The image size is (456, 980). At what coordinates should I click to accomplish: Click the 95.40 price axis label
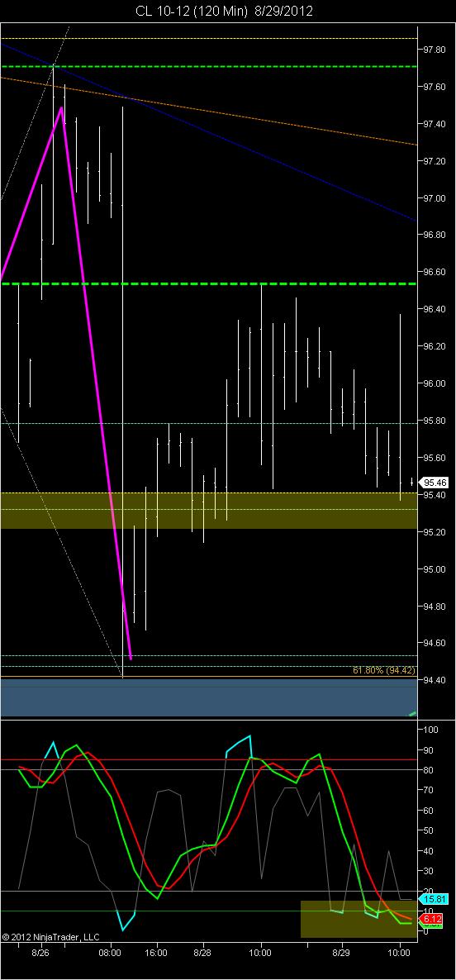pos(435,495)
